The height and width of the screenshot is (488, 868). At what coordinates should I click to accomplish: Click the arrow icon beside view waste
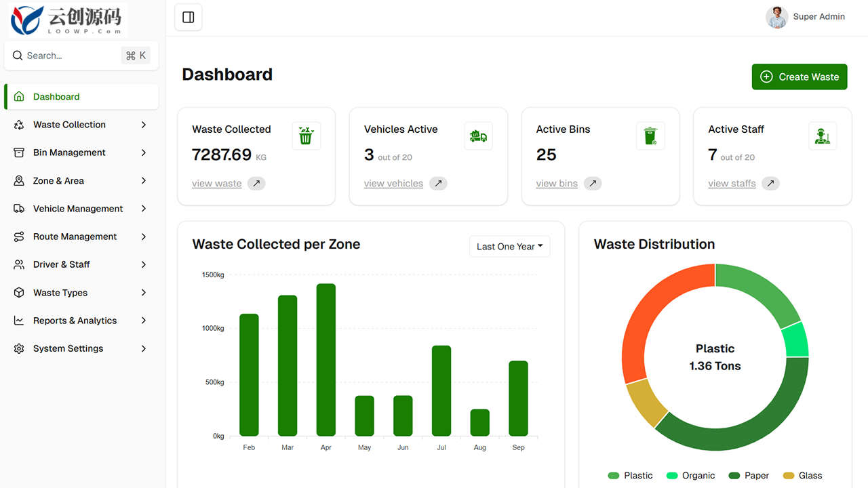(x=256, y=184)
